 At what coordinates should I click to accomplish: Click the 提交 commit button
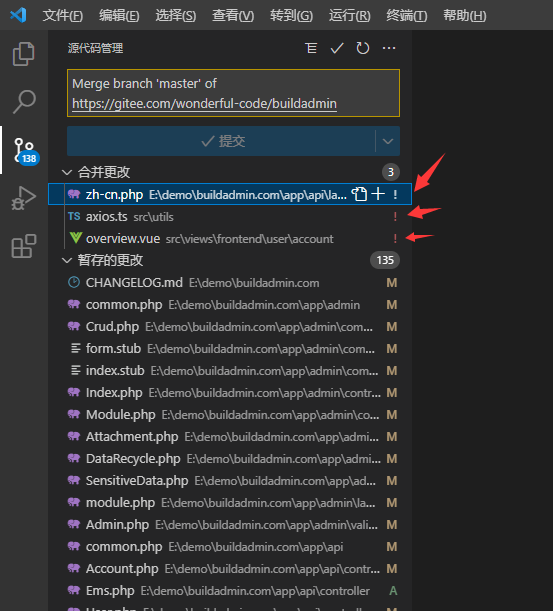[221, 141]
